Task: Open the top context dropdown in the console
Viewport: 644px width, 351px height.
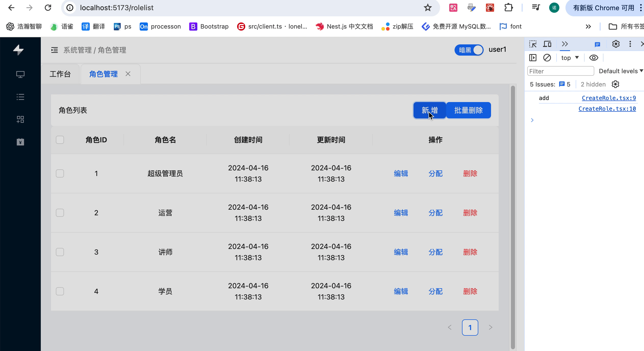Action: point(570,58)
